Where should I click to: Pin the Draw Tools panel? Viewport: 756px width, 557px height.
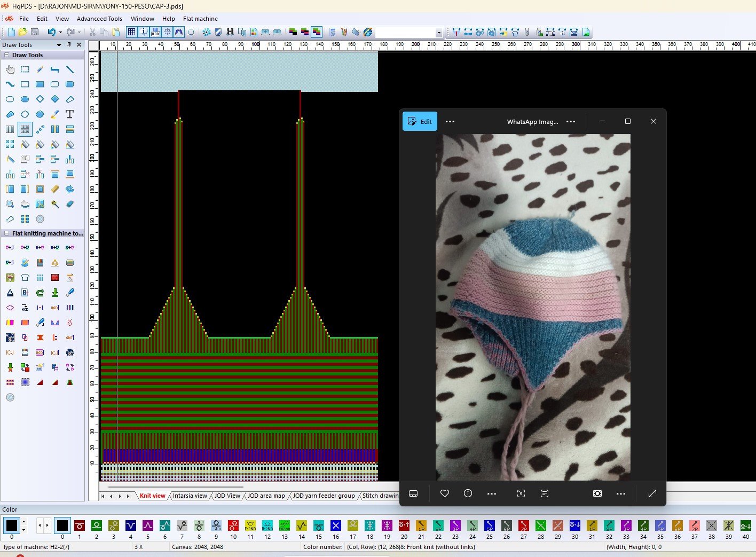(69, 45)
